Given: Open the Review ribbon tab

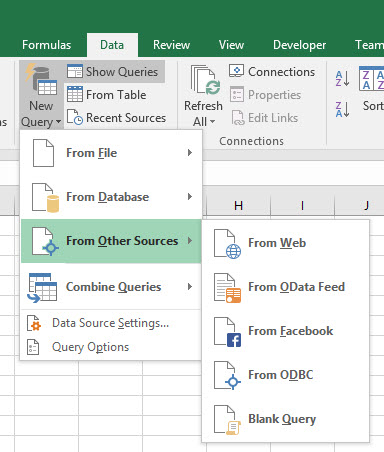Looking at the screenshot, I should pyautogui.click(x=171, y=45).
